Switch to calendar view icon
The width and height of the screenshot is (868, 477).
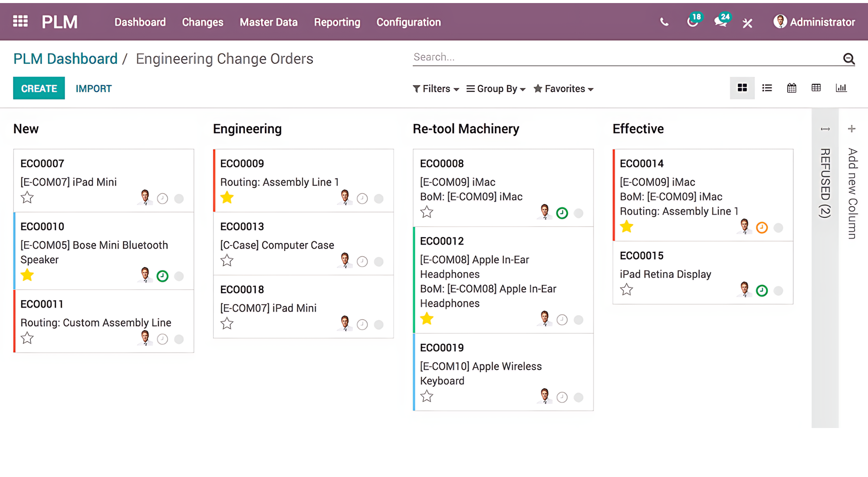[792, 88]
